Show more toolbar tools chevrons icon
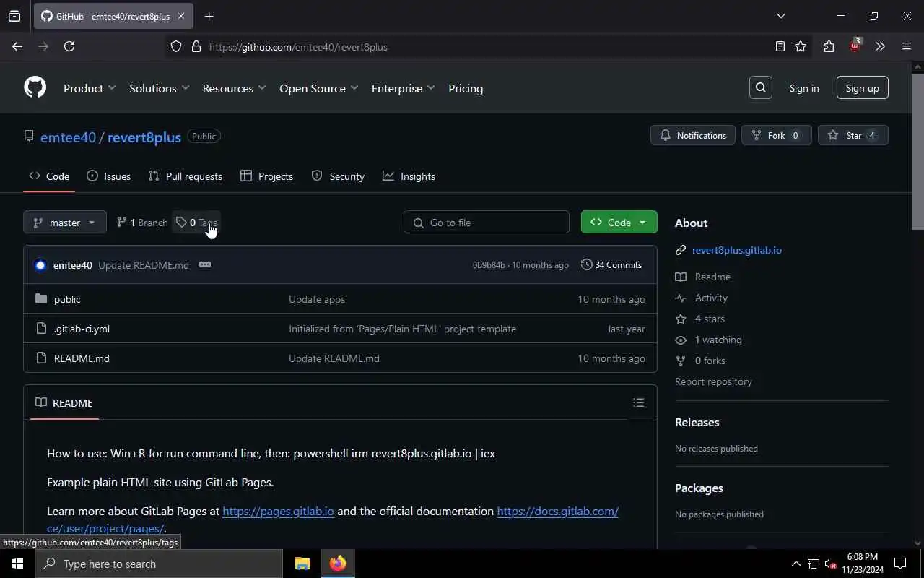This screenshot has height=578, width=924. [880, 46]
